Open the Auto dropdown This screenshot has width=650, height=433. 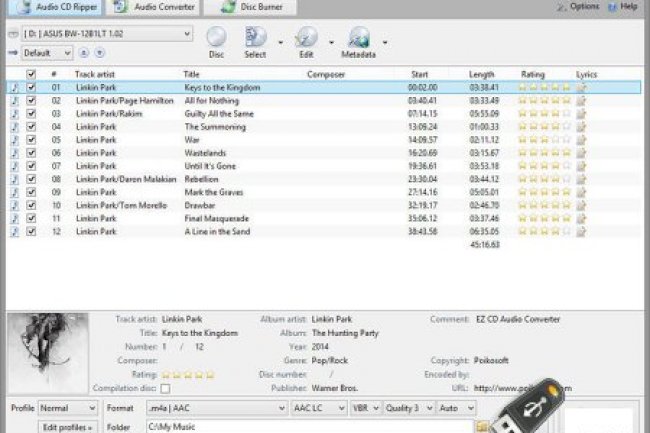[456, 408]
